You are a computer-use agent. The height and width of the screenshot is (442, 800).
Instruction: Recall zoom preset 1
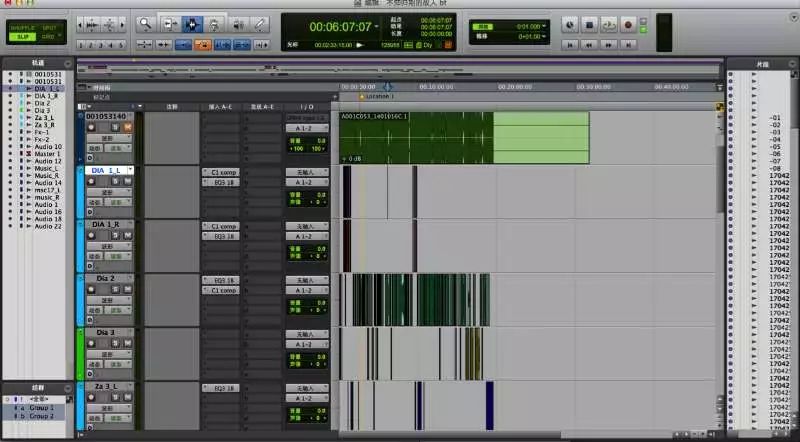81,45
